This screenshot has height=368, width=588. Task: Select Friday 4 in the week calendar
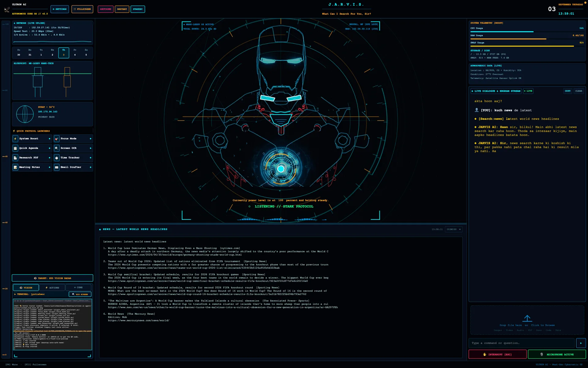coord(75,52)
